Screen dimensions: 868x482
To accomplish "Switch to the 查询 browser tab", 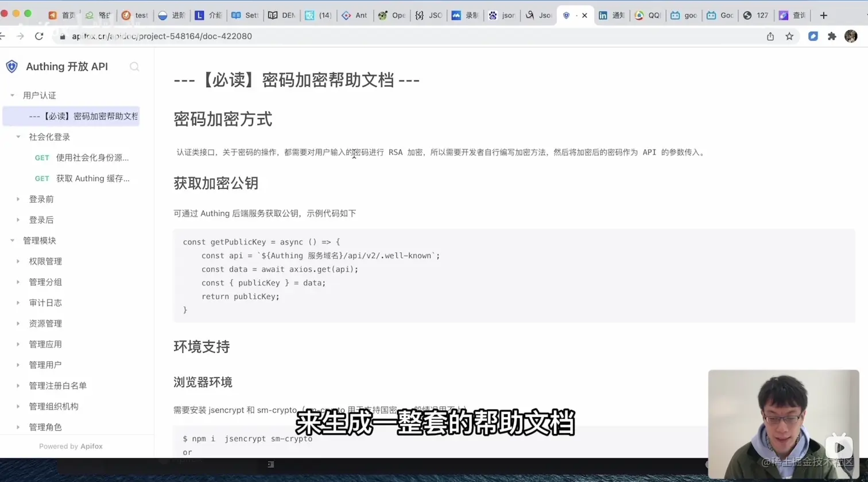I will click(x=792, y=16).
